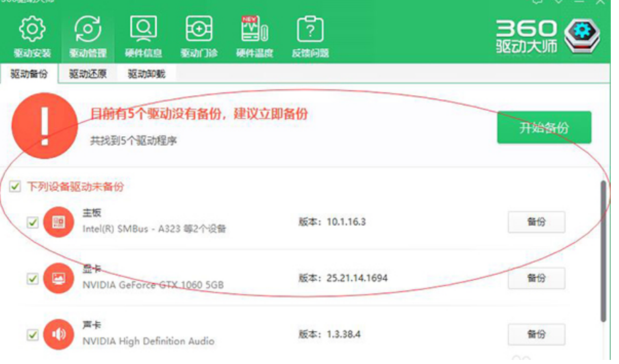Click the red 显卡 graphics card icon

pos(58,278)
